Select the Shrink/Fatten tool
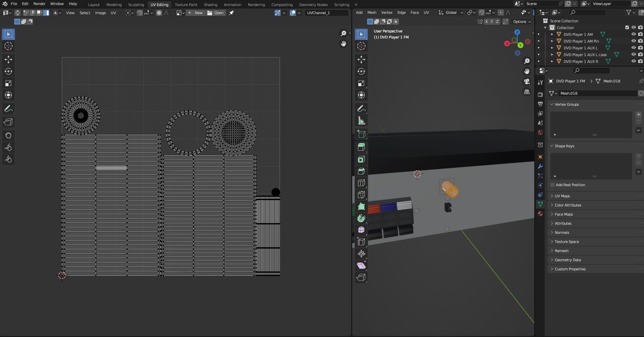The image size is (644, 337). coord(361,254)
